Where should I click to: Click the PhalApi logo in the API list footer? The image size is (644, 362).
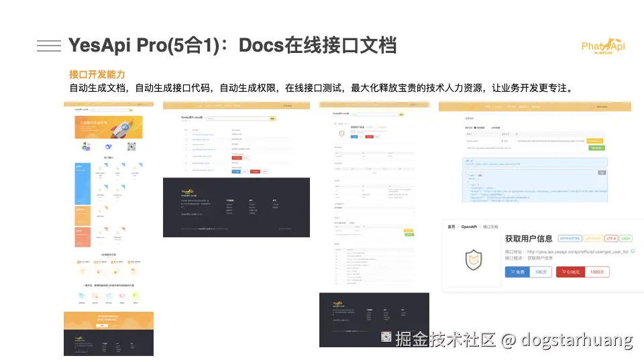[188, 192]
